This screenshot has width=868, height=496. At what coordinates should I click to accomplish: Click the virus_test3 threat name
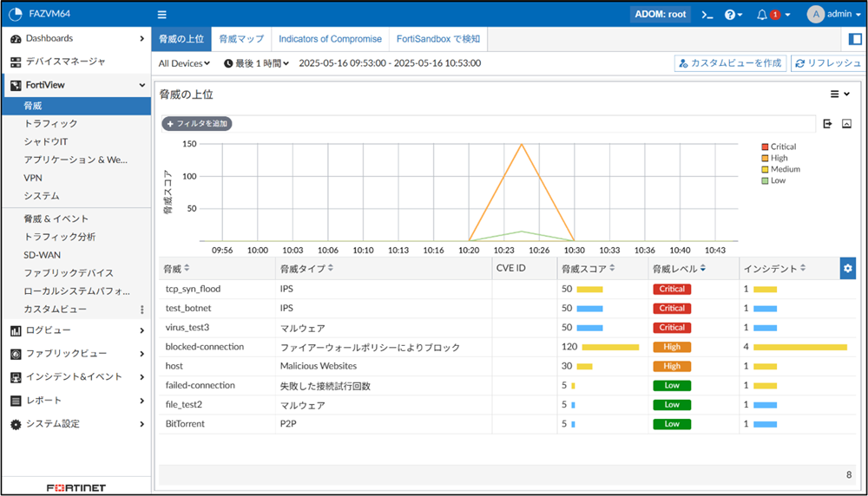click(x=187, y=328)
